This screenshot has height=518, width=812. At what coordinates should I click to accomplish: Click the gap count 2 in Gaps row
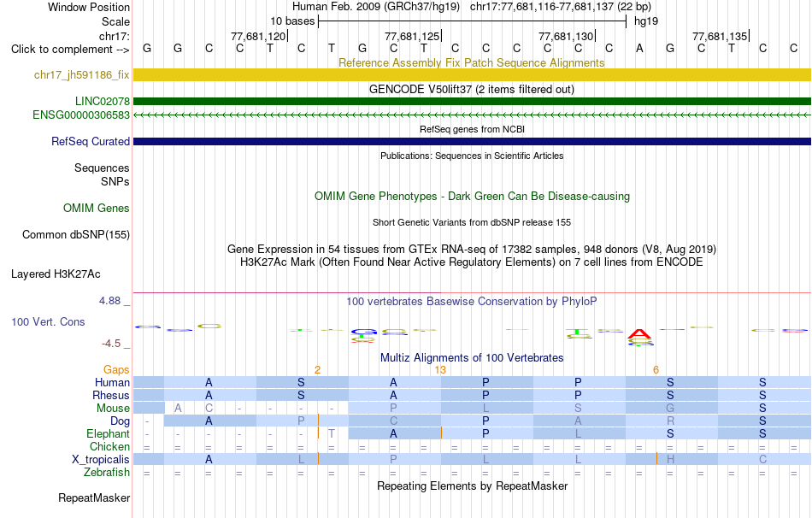pos(317,370)
